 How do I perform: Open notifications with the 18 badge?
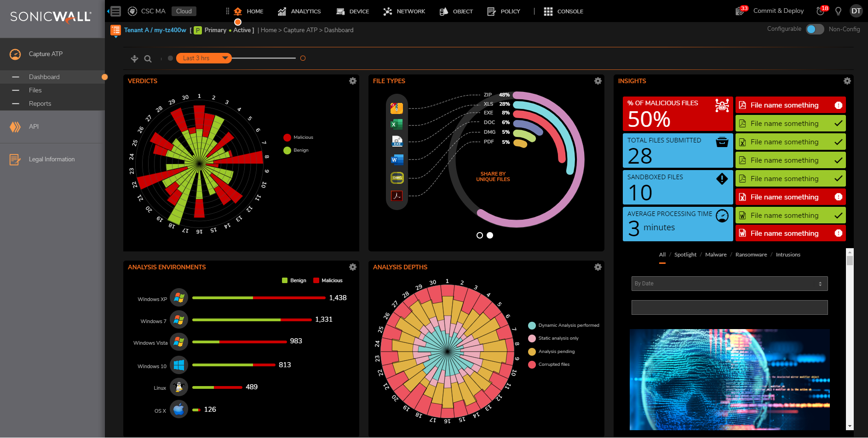click(x=822, y=11)
